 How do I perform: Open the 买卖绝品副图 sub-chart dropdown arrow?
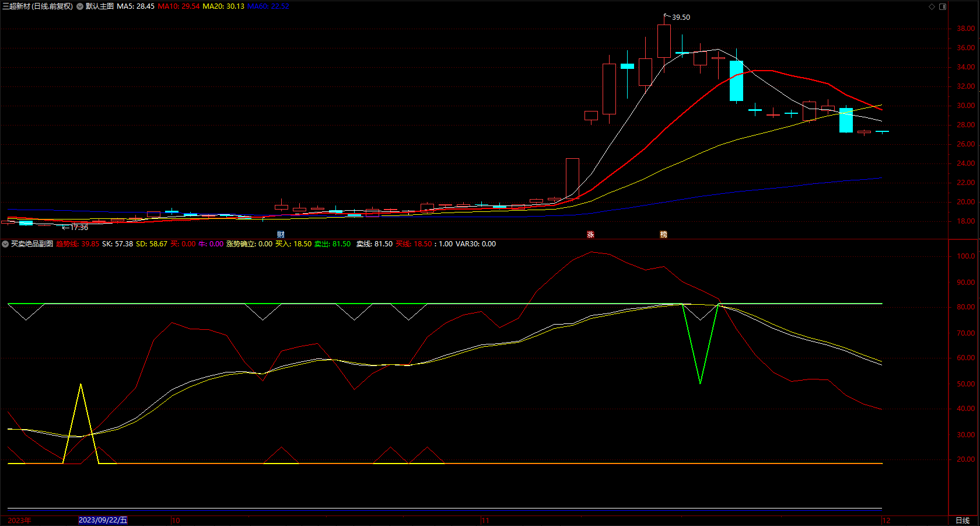(5, 244)
